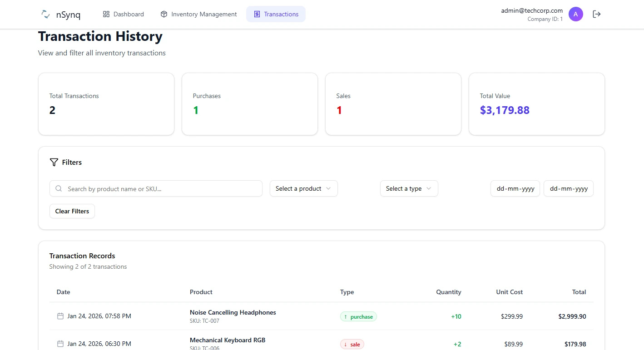Go to Inventory Management tab

tap(199, 14)
